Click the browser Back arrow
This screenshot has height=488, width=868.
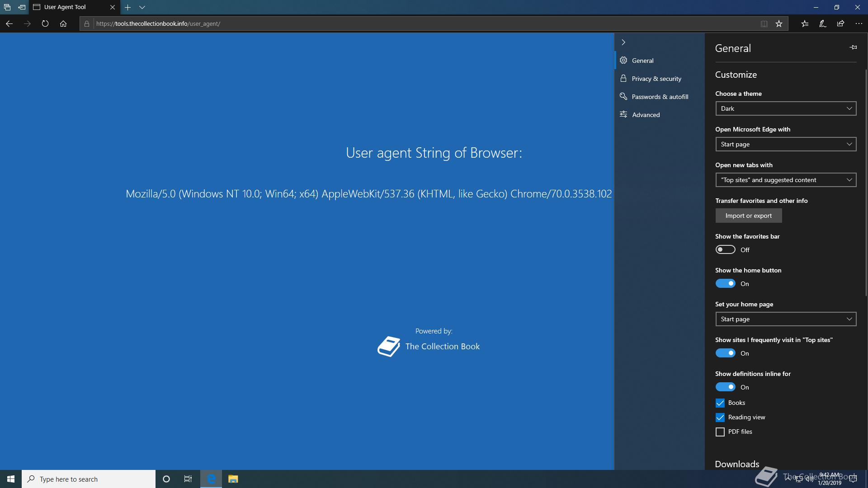9,23
